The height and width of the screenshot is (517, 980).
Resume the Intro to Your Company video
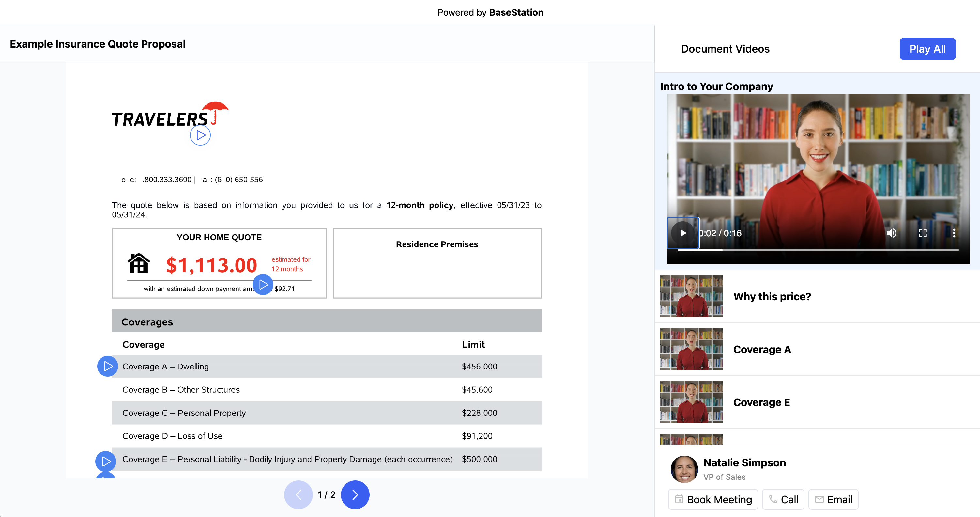coord(683,233)
